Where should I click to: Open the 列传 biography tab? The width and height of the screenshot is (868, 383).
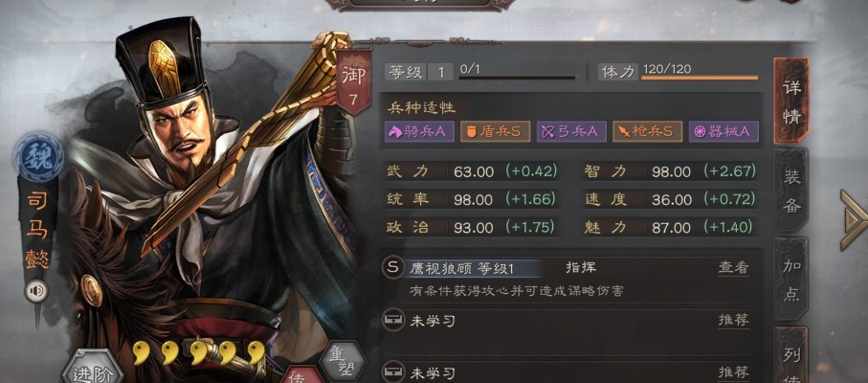pyautogui.click(x=791, y=357)
